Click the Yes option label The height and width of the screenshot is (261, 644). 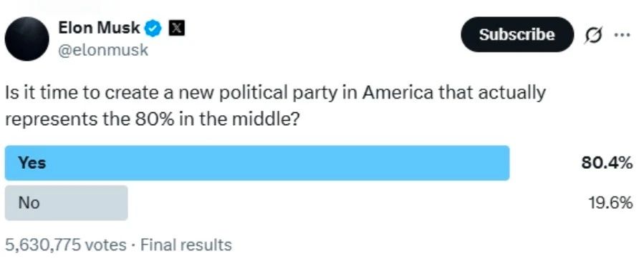(32, 163)
